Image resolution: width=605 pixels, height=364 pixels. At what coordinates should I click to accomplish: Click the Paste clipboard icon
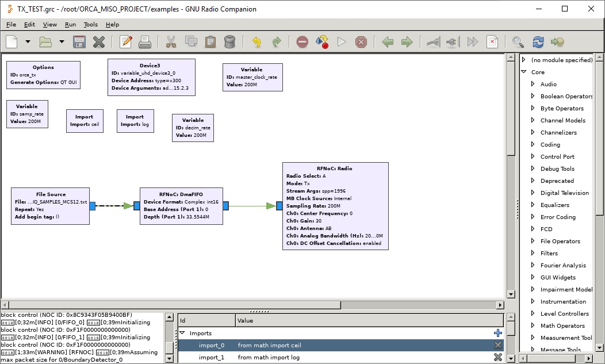click(210, 42)
